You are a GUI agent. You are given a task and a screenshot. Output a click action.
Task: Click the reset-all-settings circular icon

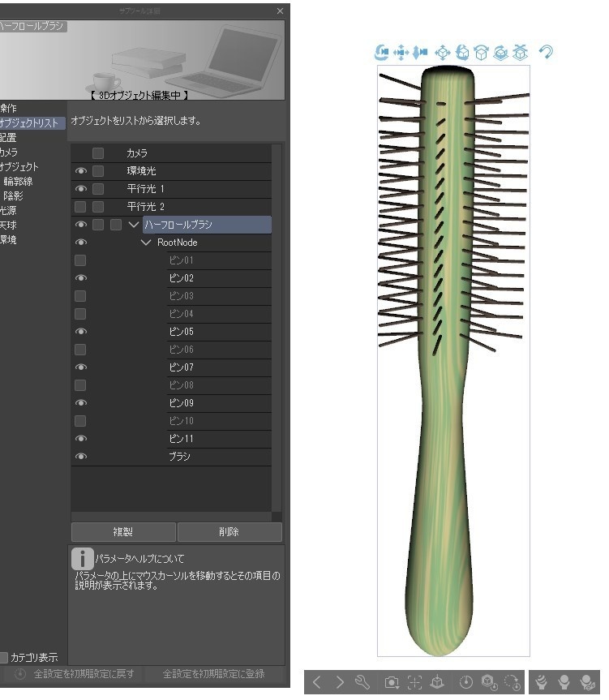tap(20, 674)
